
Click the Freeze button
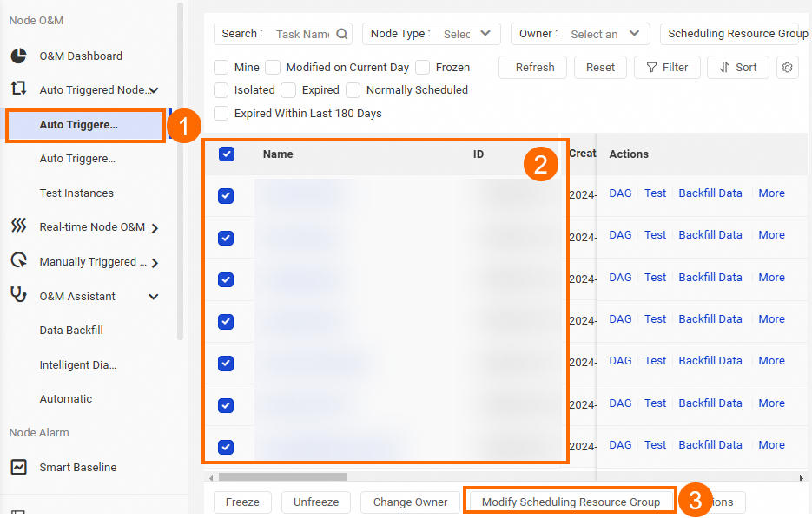242,502
